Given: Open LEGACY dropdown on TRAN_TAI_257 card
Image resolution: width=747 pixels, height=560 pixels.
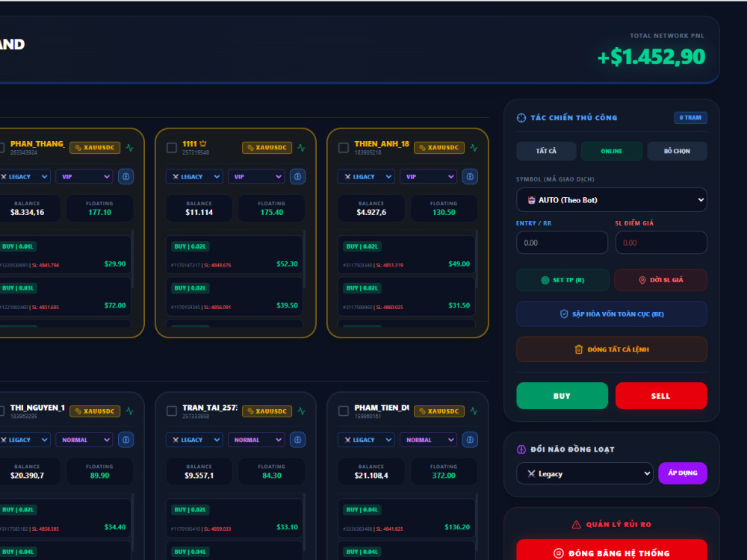Looking at the screenshot, I should click(194, 440).
